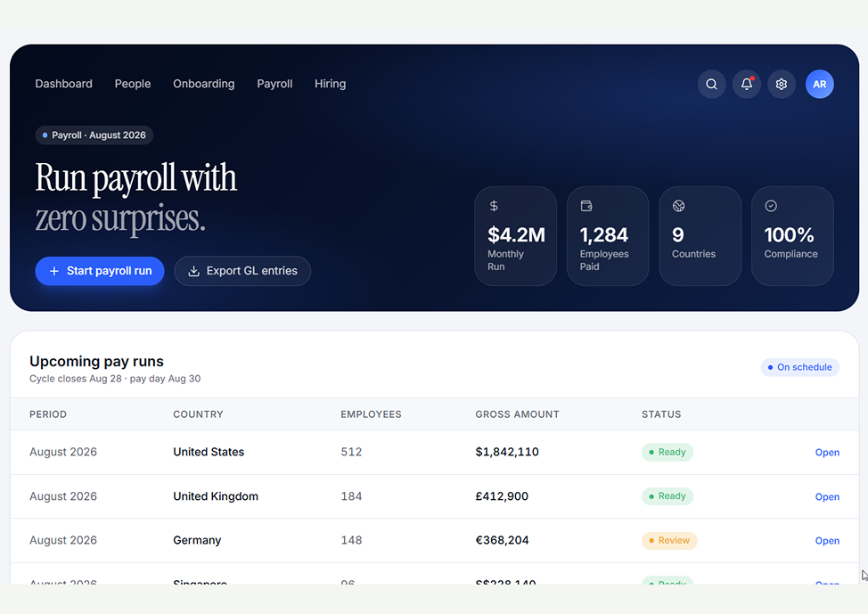
Task: Open the search icon button
Action: [711, 84]
